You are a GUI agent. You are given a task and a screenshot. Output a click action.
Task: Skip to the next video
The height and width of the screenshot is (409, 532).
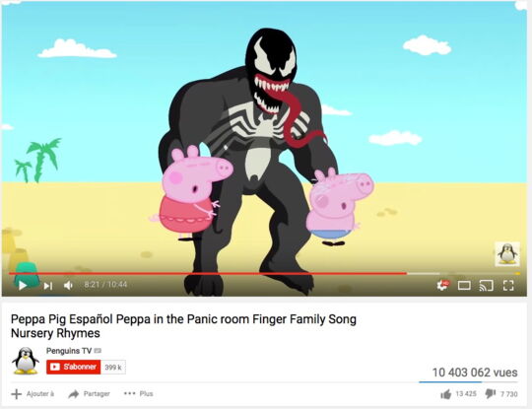click(48, 286)
